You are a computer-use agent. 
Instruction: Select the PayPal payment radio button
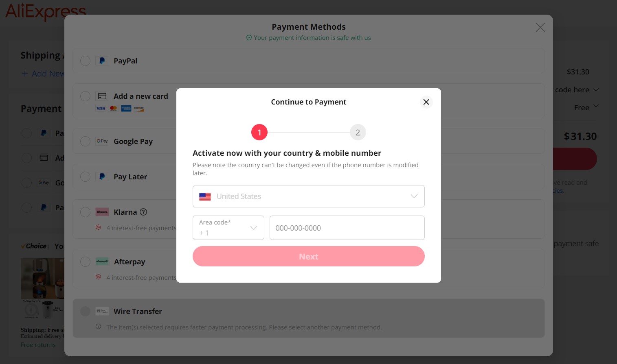[85, 61]
